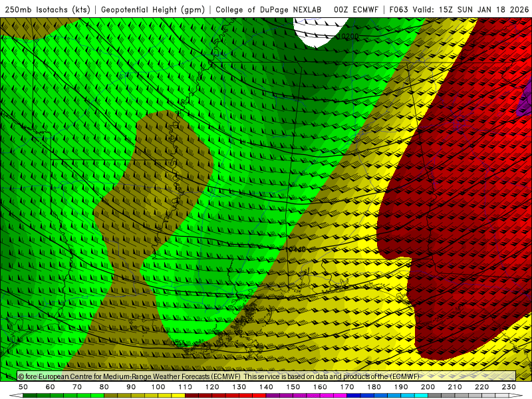
Task: Click the '90' colorbar value label
Action: (x=131, y=387)
